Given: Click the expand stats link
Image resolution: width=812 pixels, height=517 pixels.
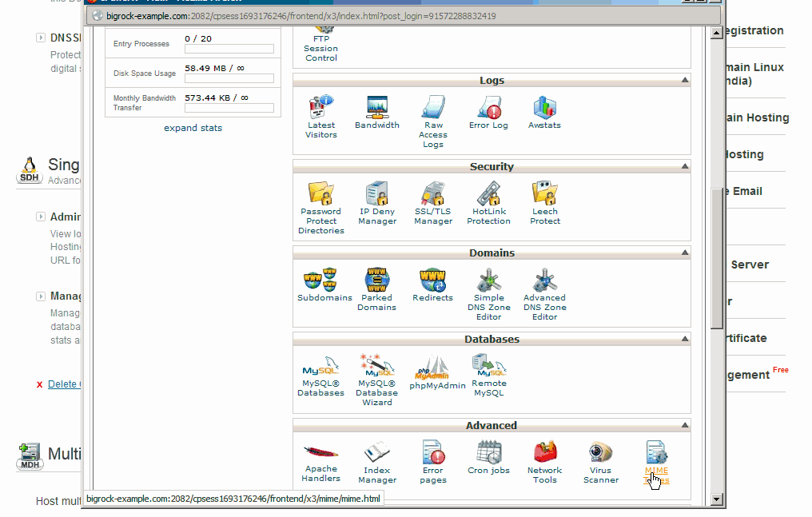Looking at the screenshot, I should pos(193,128).
